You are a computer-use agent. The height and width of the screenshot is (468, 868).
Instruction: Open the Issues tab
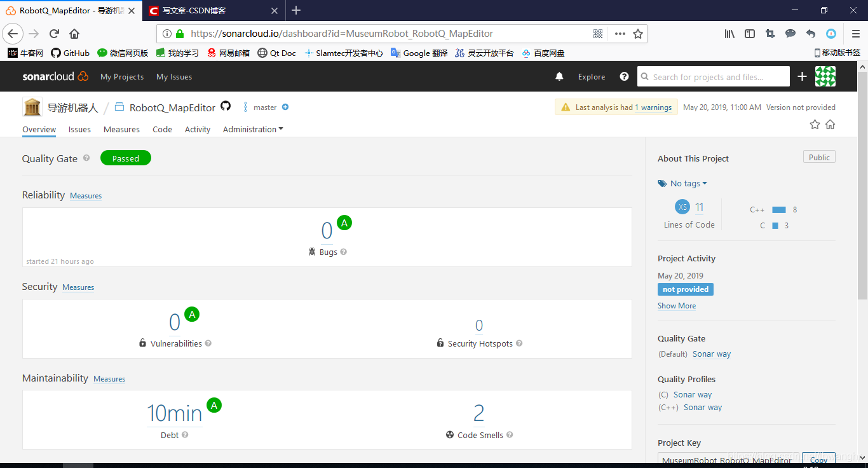(x=79, y=129)
